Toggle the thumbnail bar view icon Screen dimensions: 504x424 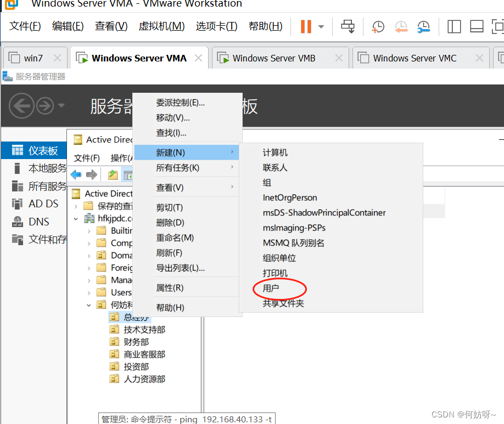tap(476, 26)
